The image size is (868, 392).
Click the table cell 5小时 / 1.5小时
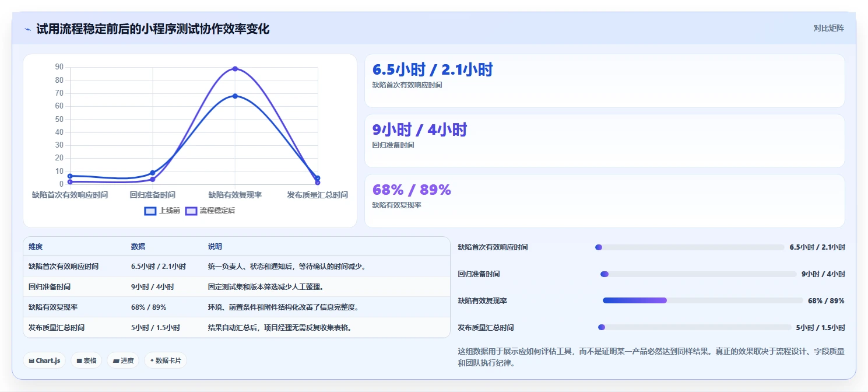[156, 328]
